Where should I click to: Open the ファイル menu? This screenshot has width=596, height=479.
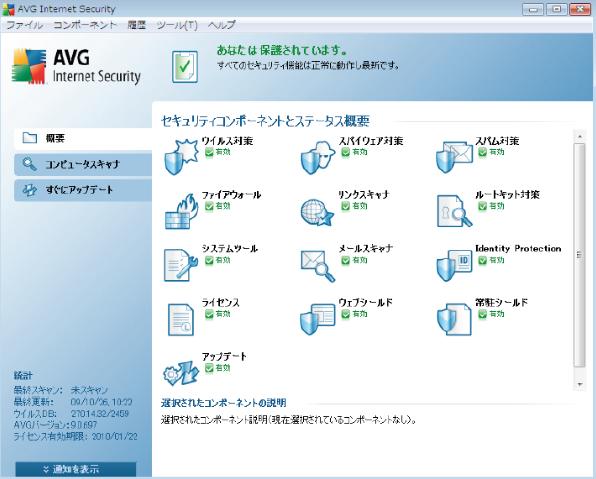click(x=24, y=25)
